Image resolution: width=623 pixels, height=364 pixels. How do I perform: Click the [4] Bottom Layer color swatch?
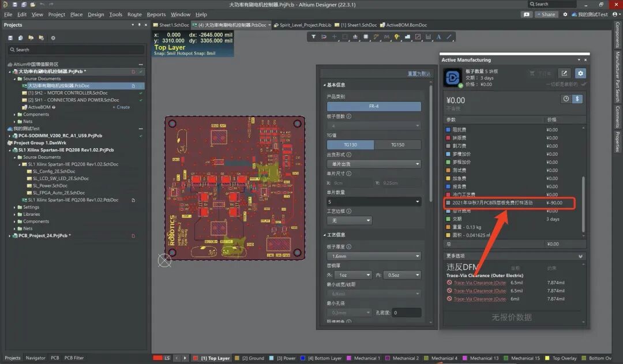[303, 358]
